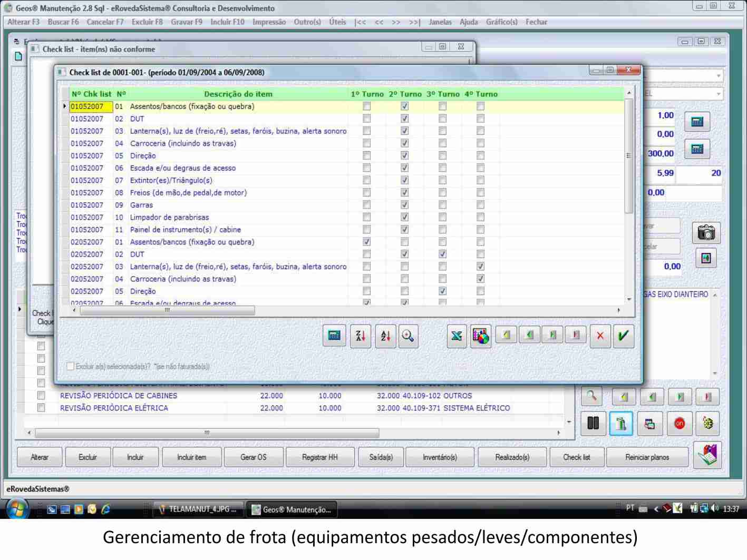
Task: Go to previous record in check list dialog
Action: point(529,335)
